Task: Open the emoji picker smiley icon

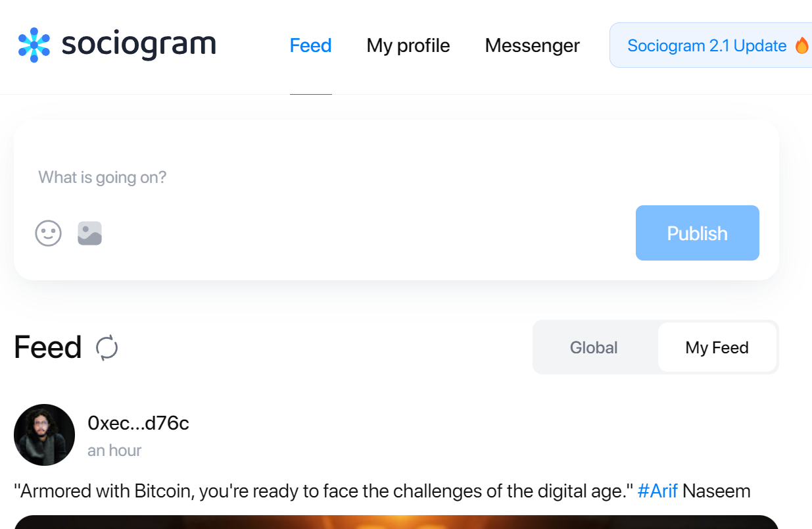Action: click(48, 233)
